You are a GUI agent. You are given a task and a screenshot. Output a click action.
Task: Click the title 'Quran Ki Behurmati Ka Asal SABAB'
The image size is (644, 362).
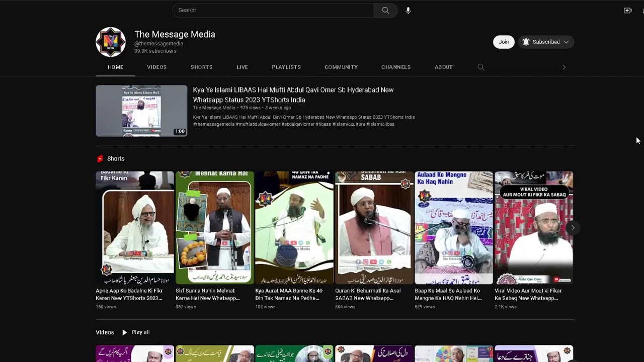368,295
